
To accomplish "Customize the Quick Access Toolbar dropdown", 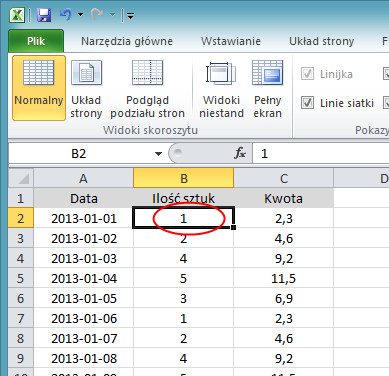I will click(x=130, y=15).
